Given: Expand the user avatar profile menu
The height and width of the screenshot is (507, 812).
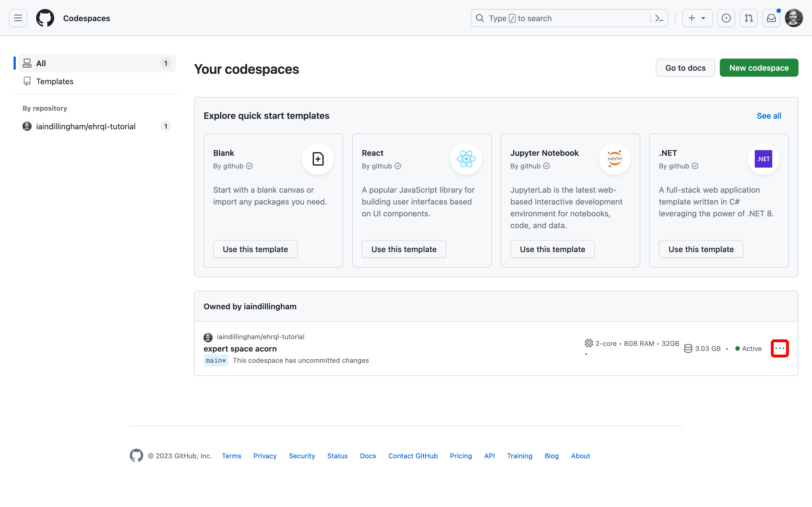Looking at the screenshot, I should pyautogui.click(x=793, y=18).
